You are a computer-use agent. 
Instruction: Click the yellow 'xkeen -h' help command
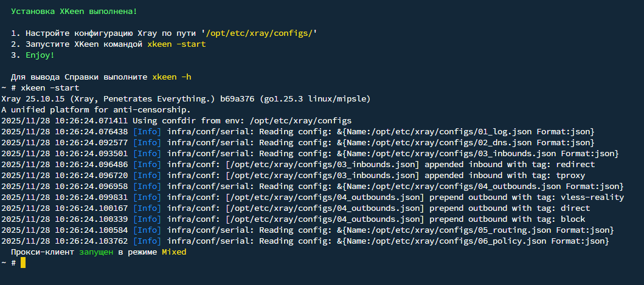tap(171, 77)
